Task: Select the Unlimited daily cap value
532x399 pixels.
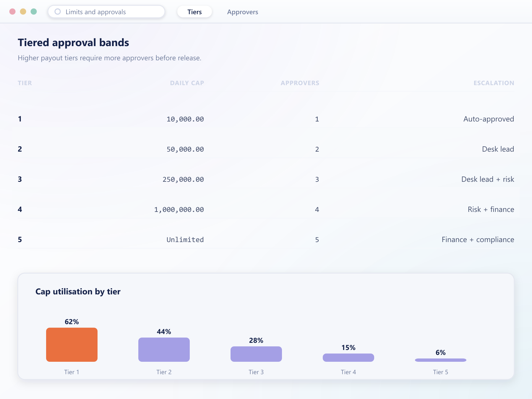Action: click(x=185, y=240)
